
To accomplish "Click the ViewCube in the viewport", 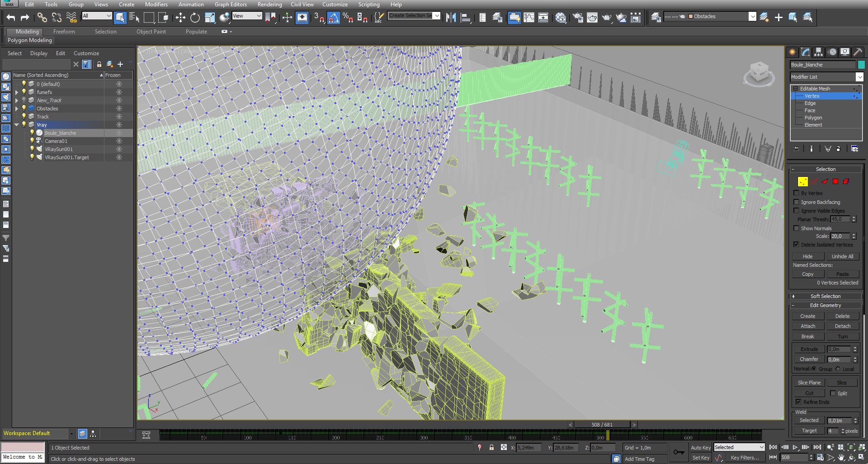I will 759,74.
